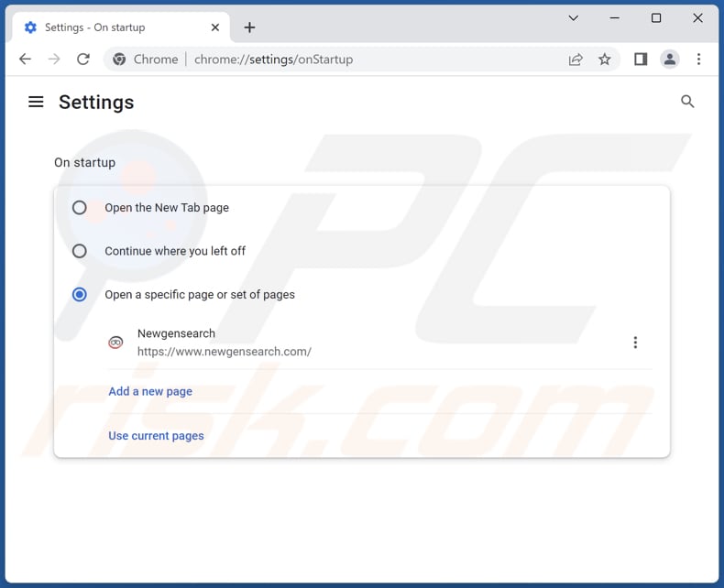Click the address bar URL field
This screenshot has height=588, width=724.
click(x=367, y=60)
